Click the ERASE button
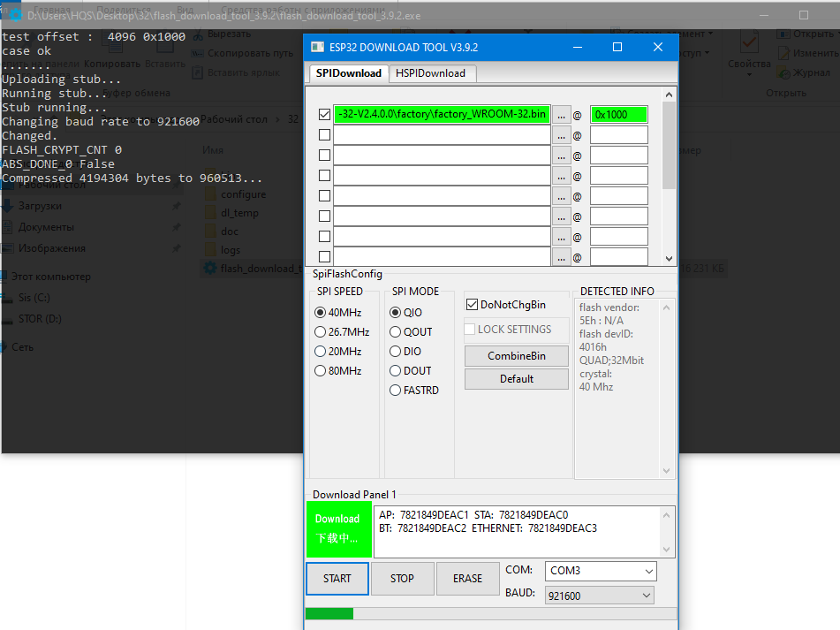 tap(467, 579)
